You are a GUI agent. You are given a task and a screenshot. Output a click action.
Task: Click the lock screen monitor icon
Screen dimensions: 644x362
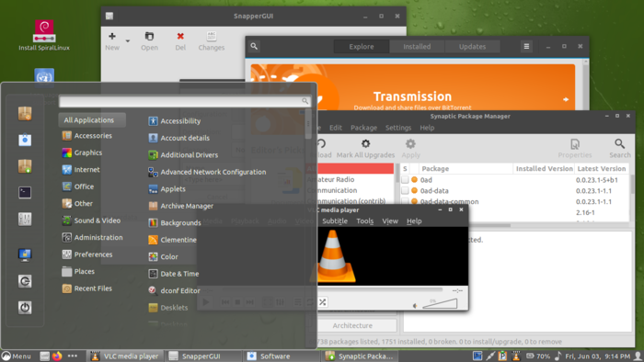pos(25,255)
